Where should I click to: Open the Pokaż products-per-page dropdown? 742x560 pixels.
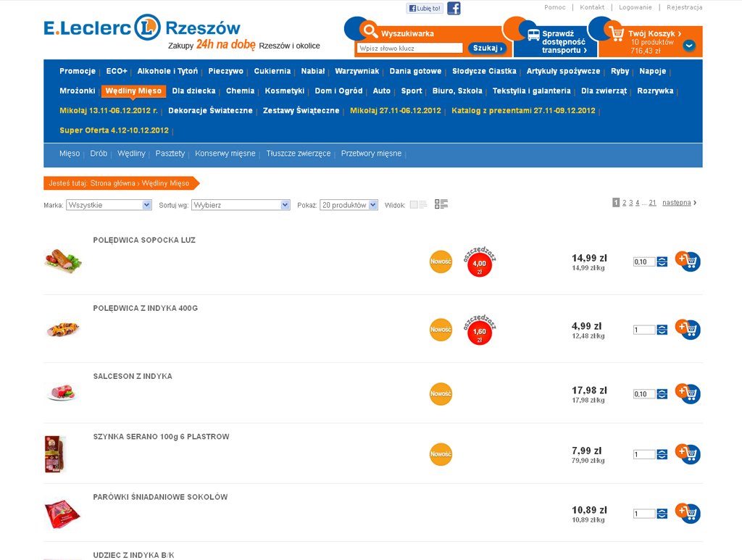[x=349, y=205]
